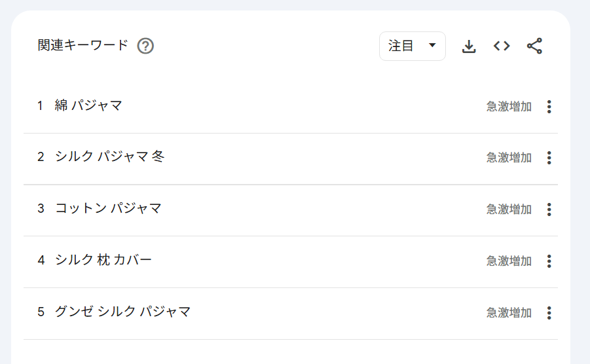The height and width of the screenshot is (364, 590).
Task: Open more options for シルク 枕 カバー
Action: point(549,261)
